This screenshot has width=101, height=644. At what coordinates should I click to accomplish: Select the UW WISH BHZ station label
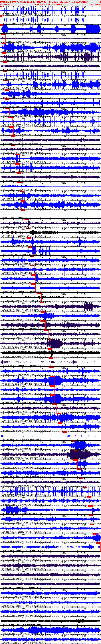(x=23, y=310)
